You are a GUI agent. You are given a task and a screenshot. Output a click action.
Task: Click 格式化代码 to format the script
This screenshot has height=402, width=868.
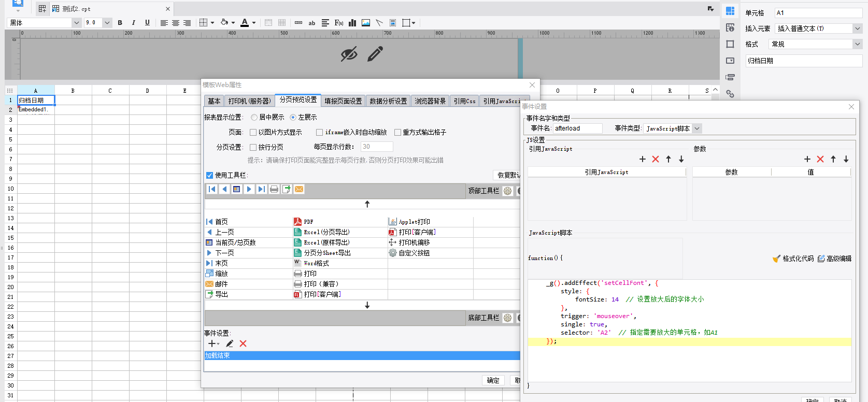point(793,259)
